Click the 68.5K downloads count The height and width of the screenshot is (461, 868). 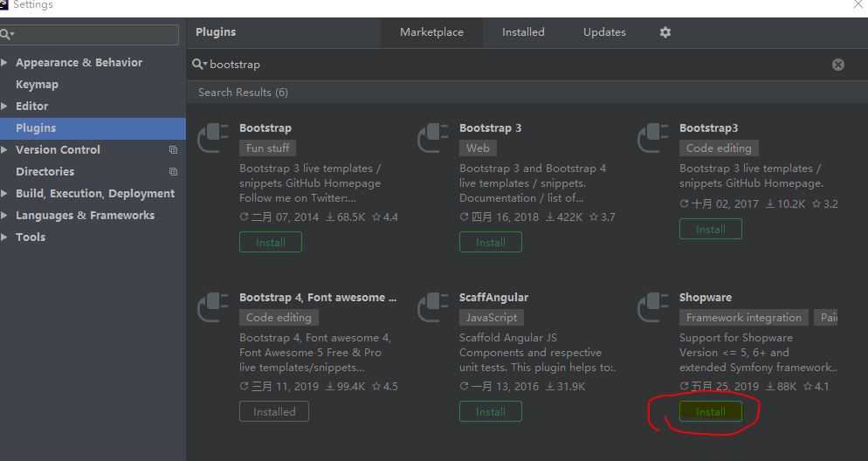[346, 217]
